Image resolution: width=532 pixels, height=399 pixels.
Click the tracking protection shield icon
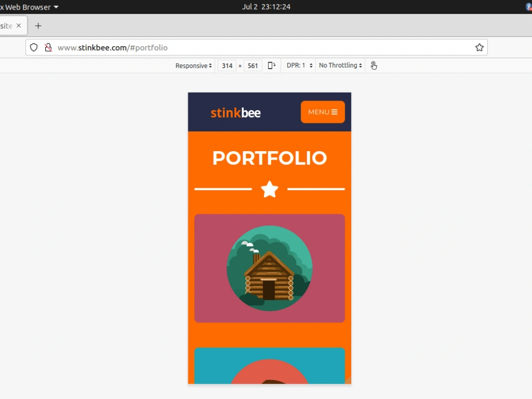pos(34,47)
